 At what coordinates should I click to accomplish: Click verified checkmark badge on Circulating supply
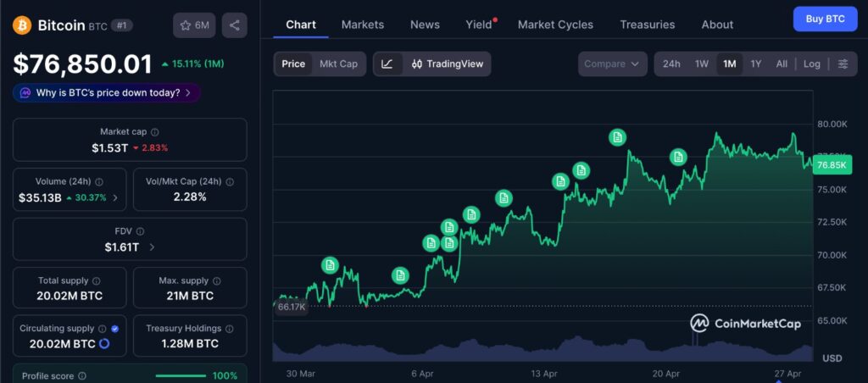(114, 329)
